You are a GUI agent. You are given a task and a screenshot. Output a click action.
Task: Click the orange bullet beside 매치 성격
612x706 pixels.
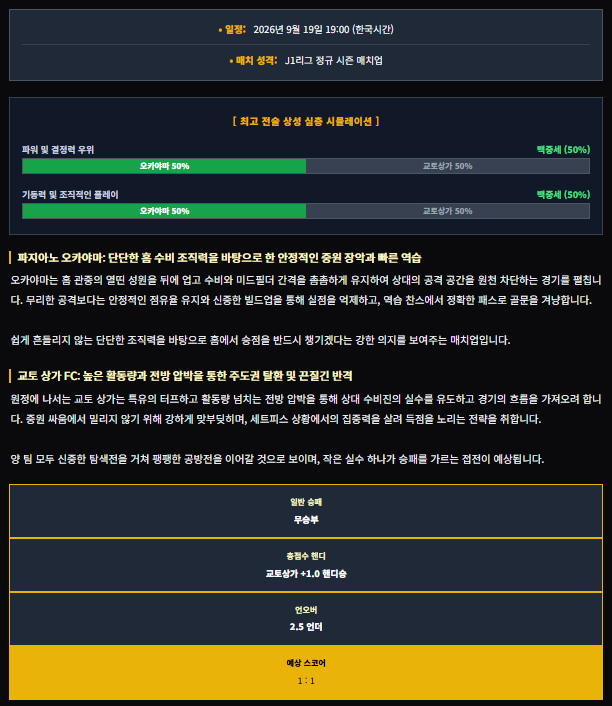(231, 61)
